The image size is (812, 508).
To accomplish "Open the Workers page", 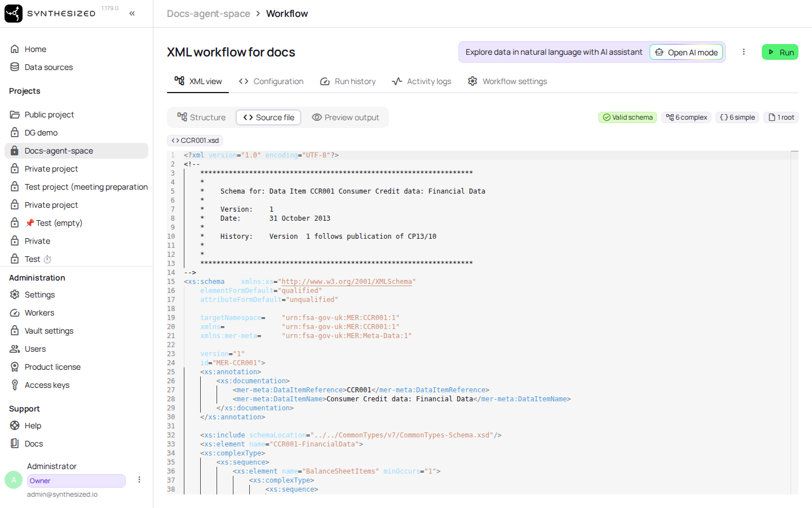I will pos(76,313).
